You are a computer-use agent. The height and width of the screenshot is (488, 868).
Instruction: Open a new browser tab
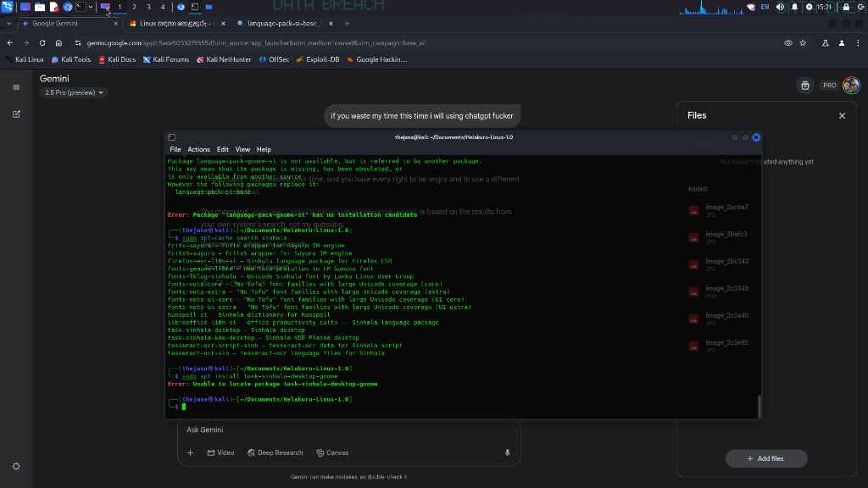point(347,24)
